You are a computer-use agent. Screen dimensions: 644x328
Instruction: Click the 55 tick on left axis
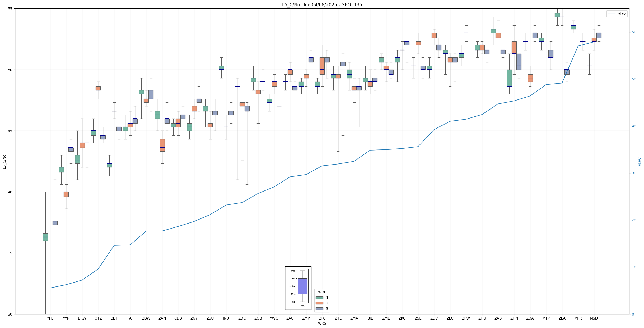(10, 9)
